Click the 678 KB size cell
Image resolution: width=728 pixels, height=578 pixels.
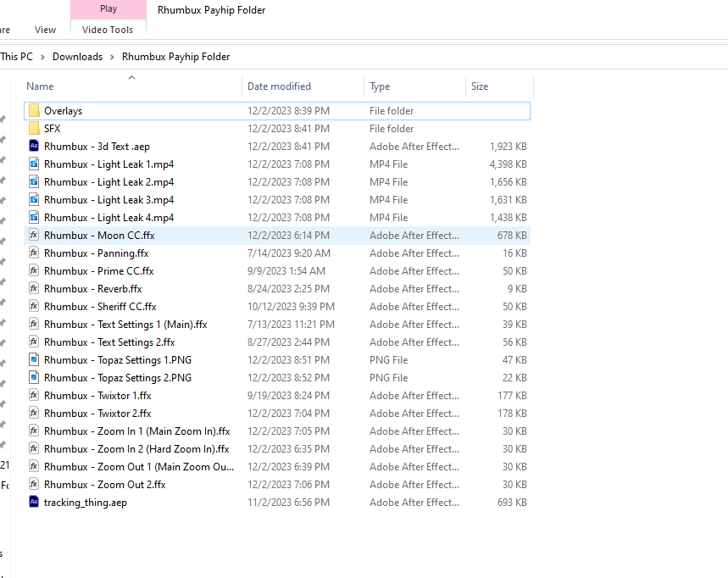(x=512, y=236)
